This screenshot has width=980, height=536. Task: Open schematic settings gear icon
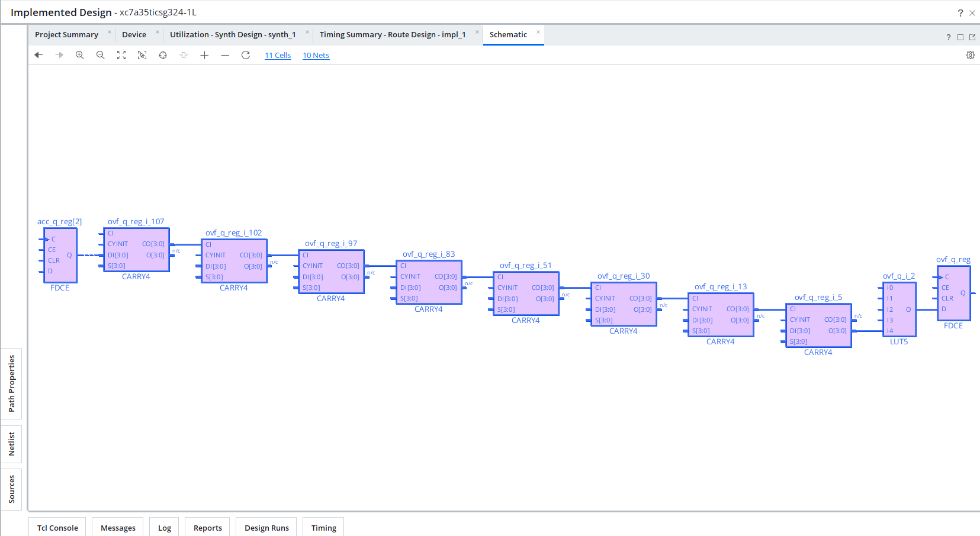coord(971,55)
